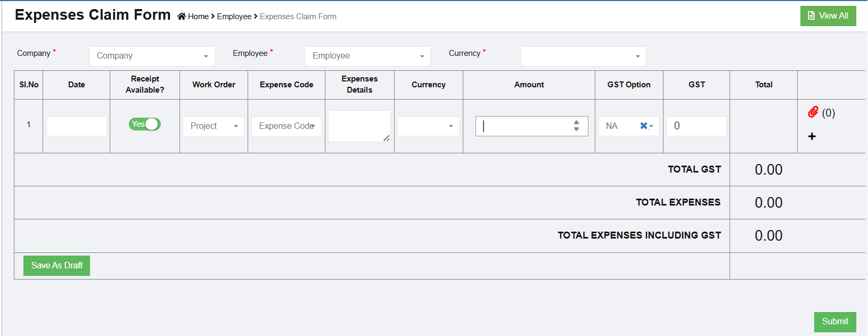
Task: Click the TOTAL EXPENSES label
Action: tap(678, 202)
